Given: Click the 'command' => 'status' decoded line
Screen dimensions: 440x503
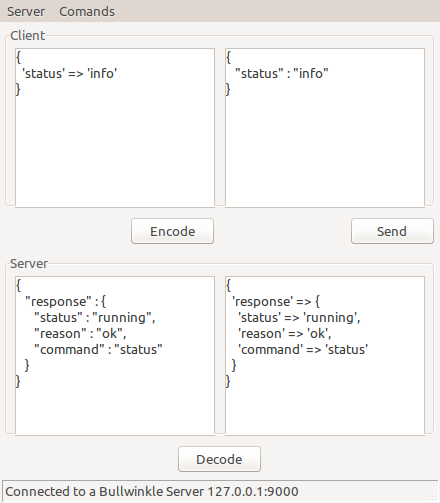Looking at the screenshot, I should 303,350.
